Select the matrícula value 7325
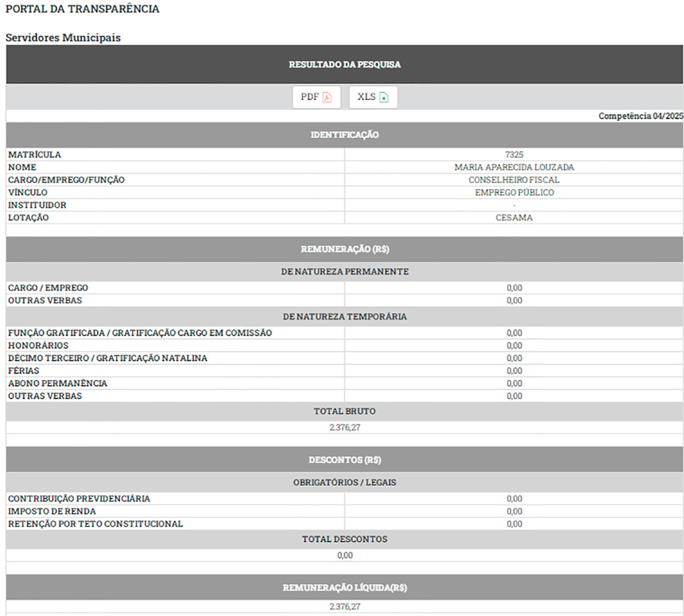 514,154
